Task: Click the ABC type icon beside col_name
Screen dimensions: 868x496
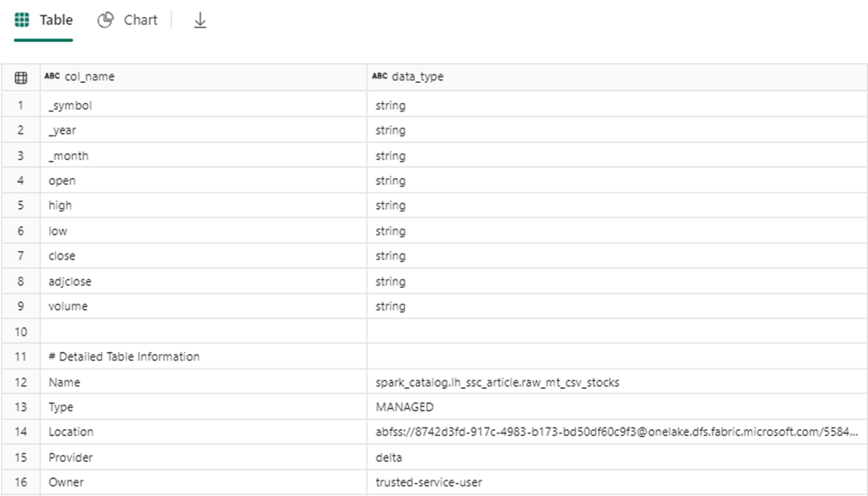Action: [52, 77]
